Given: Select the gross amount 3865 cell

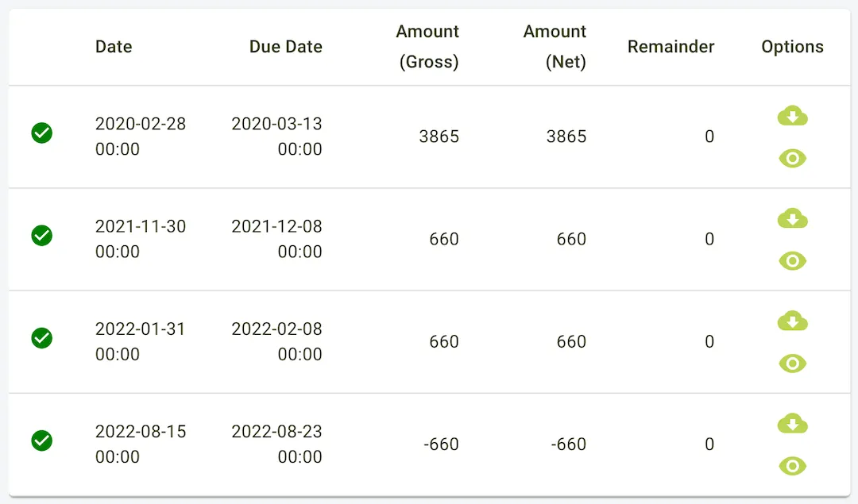Looking at the screenshot, I should pyautogui.click(x=439, y=137).
